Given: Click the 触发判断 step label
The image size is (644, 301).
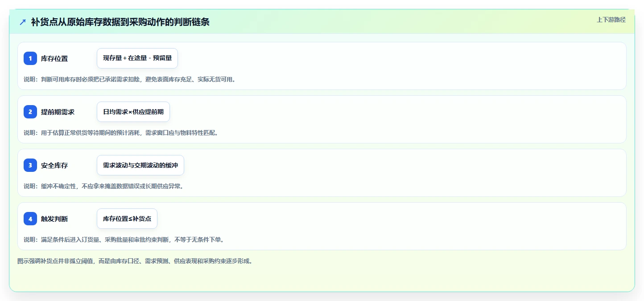Looking at the screenshot, I should [x=54, y=219].
